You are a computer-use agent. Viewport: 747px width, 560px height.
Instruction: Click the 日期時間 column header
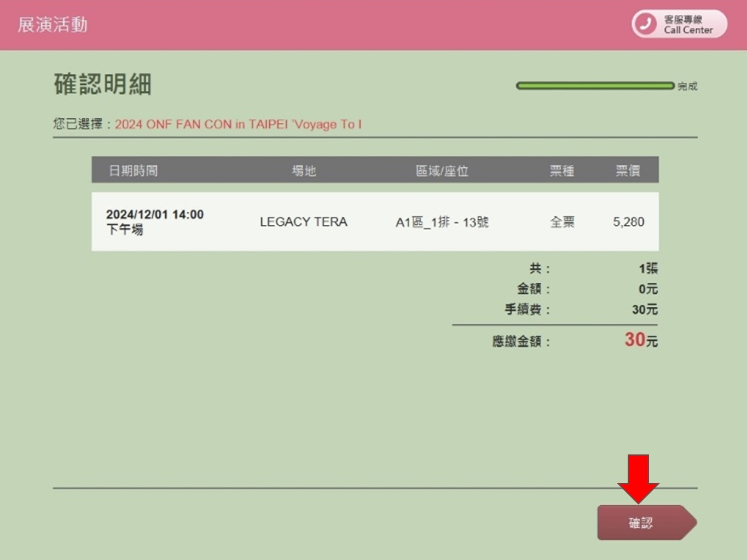(x=133, y=171)
